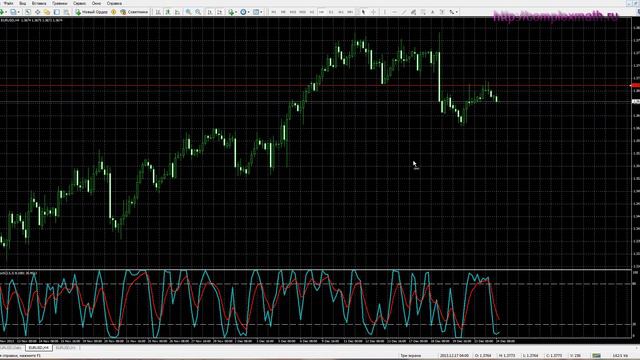Open the Indicators list icon
The image size is (640, 360).
coord(231,12)
